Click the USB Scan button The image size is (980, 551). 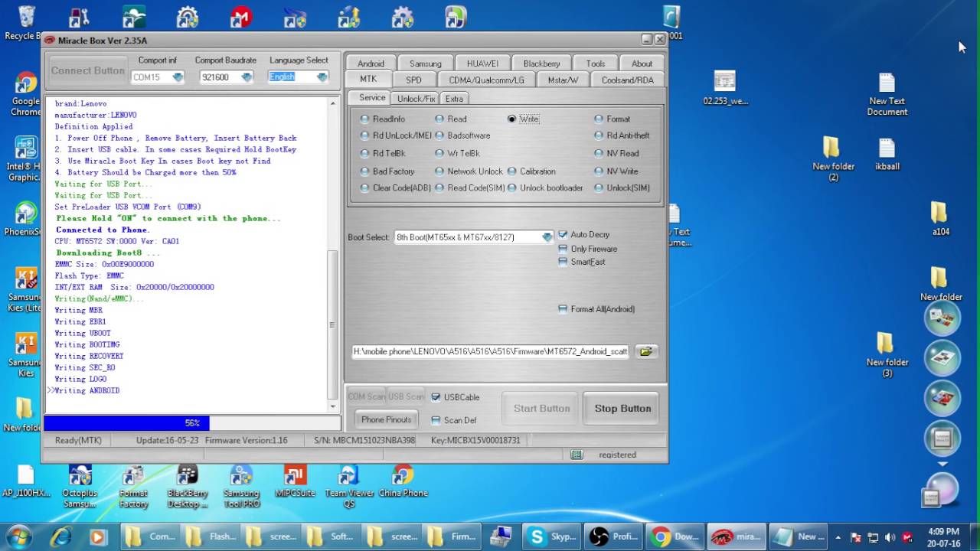coord(406,396)
